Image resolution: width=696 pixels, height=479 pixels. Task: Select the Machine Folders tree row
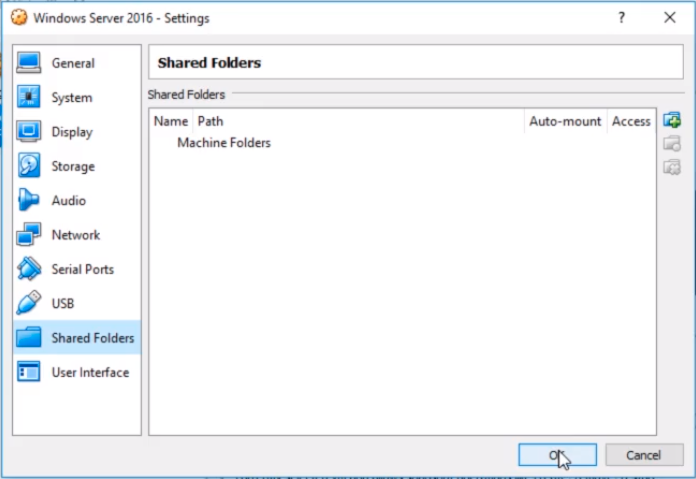coord(402,143)
